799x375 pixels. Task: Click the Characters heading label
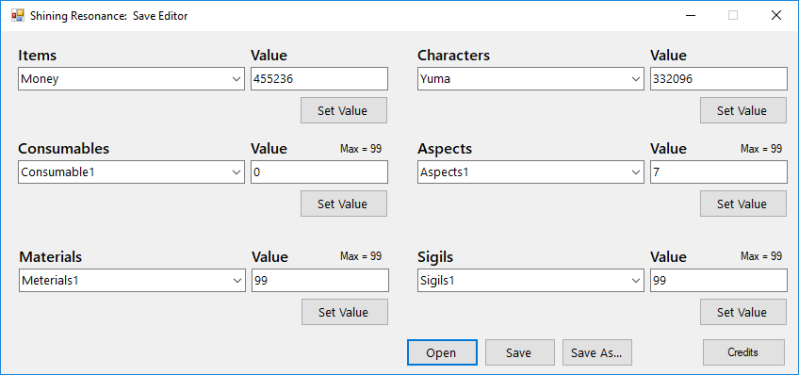pos(454,55)
